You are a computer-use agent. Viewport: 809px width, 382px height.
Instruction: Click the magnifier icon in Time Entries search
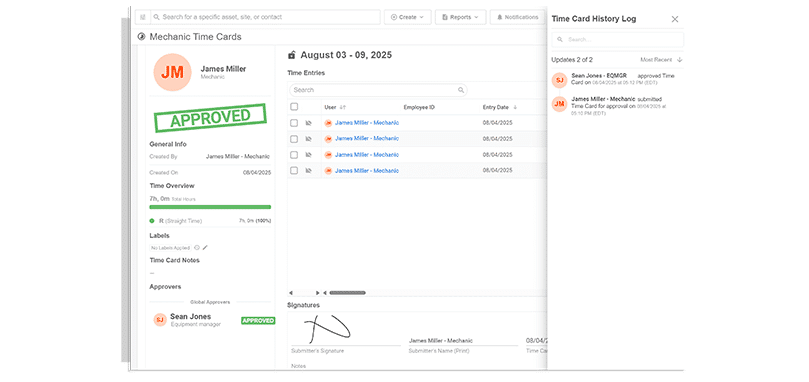click(x=461, y=90)
